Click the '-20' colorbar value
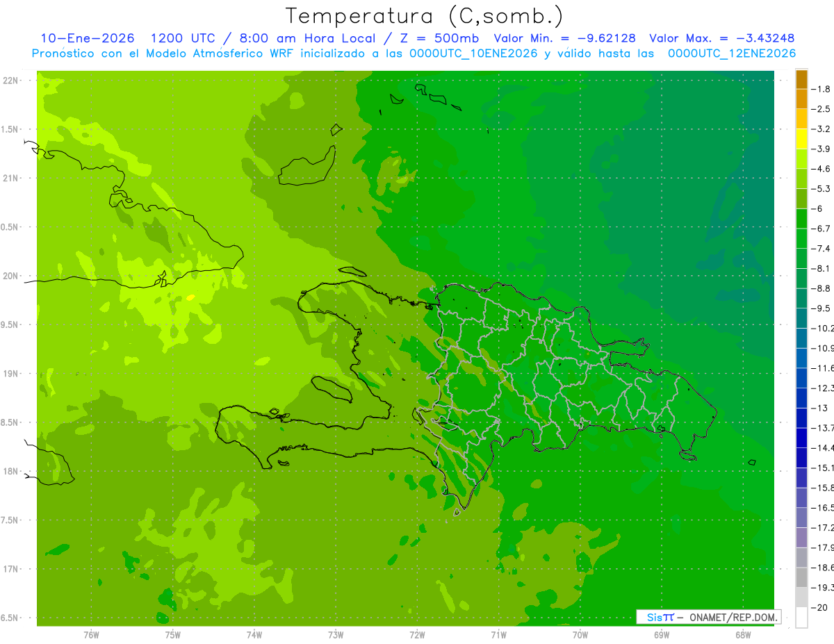The height and width of the screenshot is (644, 834). (x=821, y=607)
